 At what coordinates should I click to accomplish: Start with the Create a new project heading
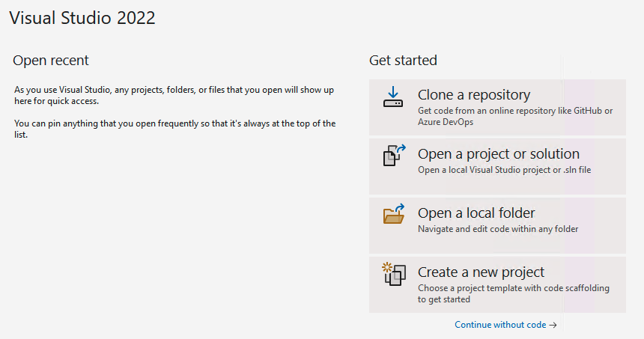tap(481, 272)
